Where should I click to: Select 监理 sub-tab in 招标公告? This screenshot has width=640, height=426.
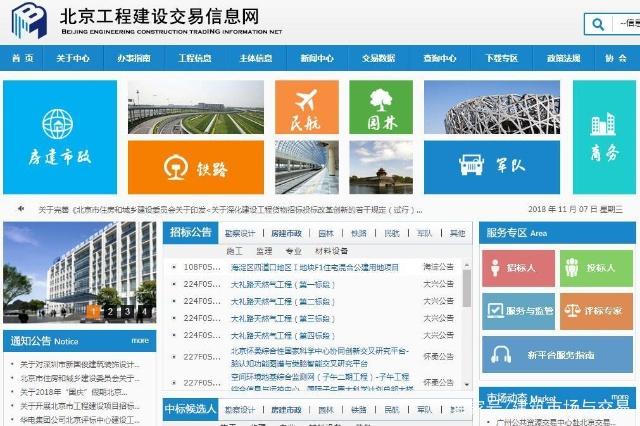point(264,251)
